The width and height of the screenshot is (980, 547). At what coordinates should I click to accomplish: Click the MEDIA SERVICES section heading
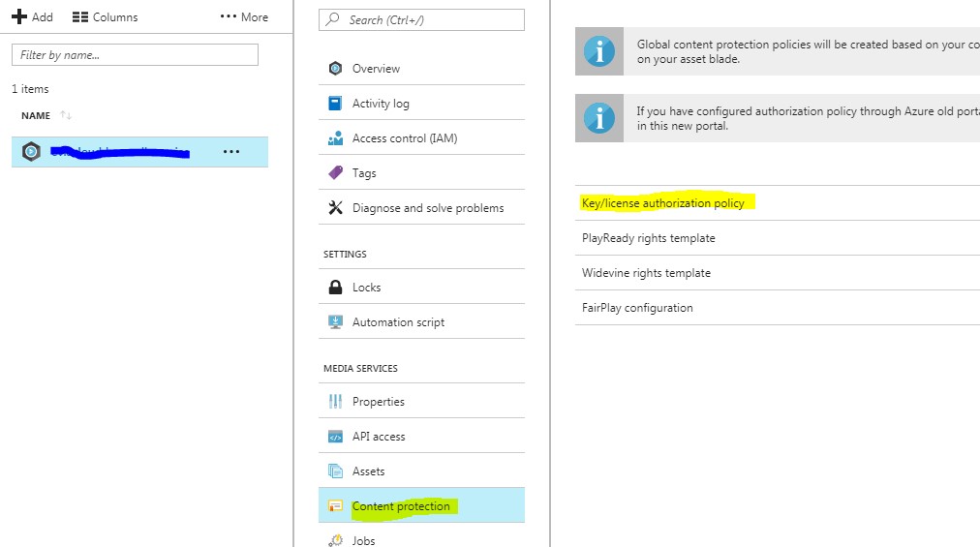pos(360,368)
